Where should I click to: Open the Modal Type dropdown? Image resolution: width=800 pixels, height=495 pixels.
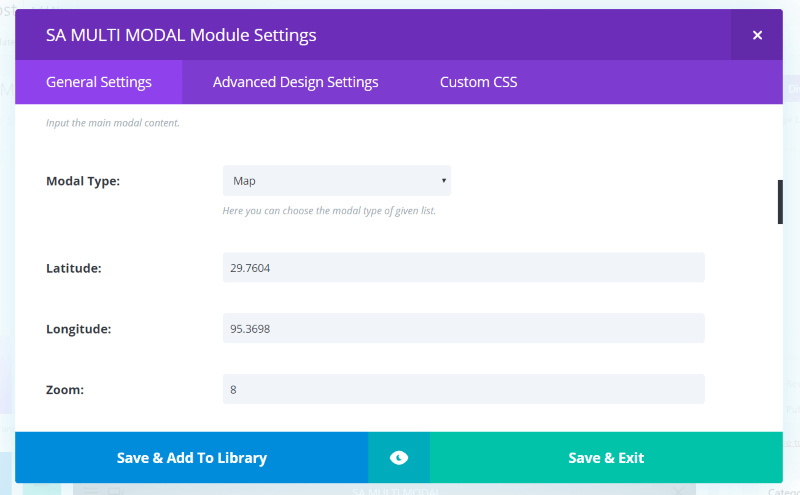coord(336,181)
